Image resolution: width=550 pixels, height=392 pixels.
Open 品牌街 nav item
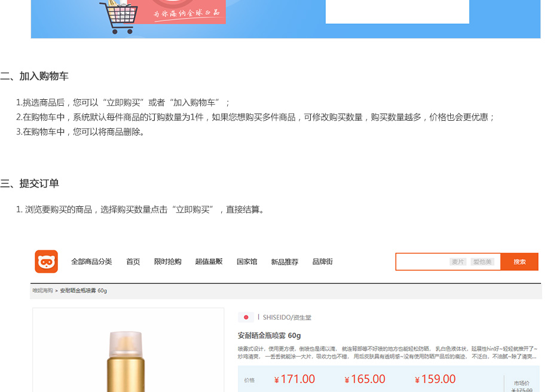tap(322, 262)
